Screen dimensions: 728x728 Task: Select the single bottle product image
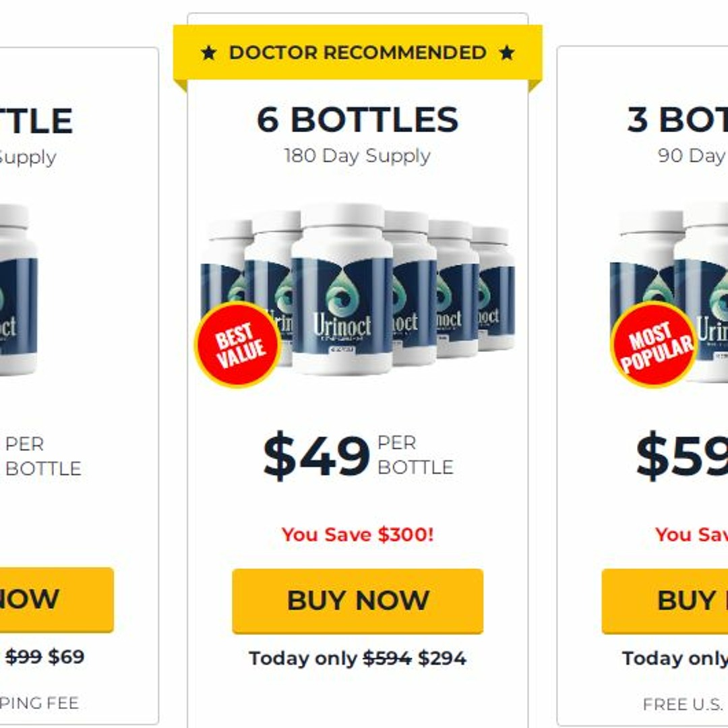pyautogui.click(x=19, y=290)
